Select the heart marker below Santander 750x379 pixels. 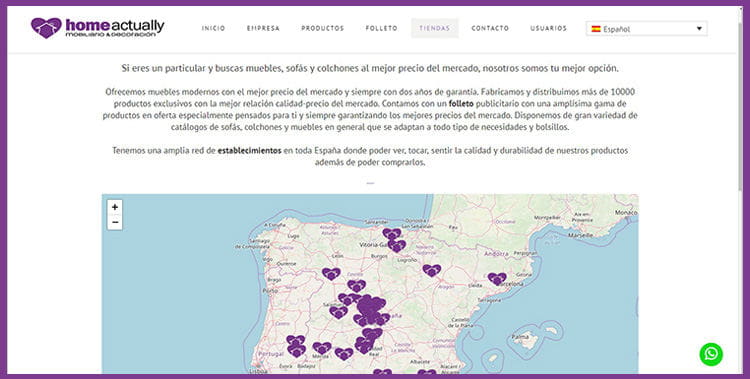(x=392, y=234)
